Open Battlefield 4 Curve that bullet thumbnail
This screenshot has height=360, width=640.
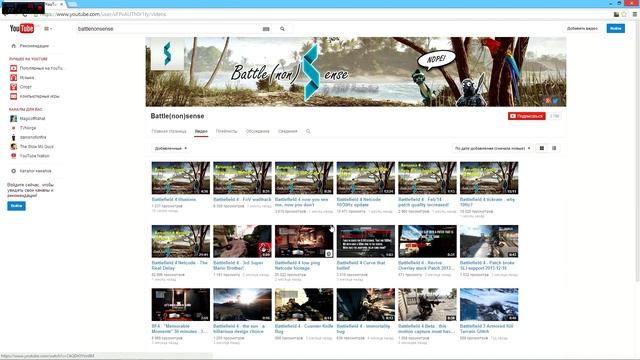(365, 241)
